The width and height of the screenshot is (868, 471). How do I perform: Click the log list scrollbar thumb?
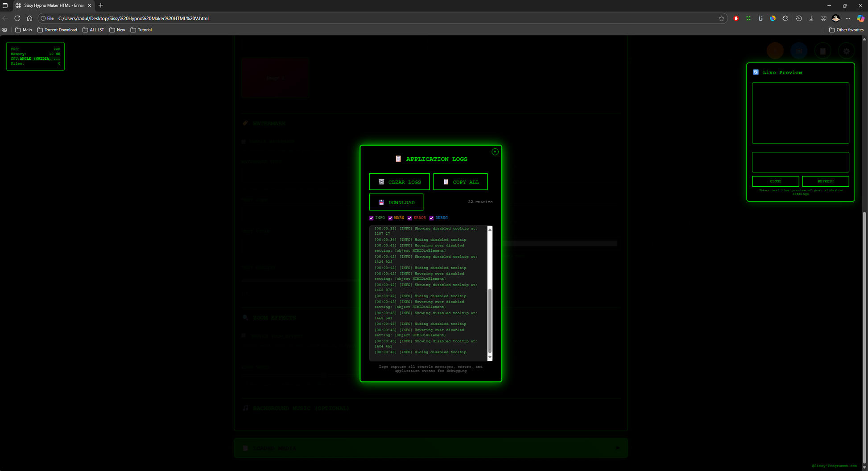point(490,321)
